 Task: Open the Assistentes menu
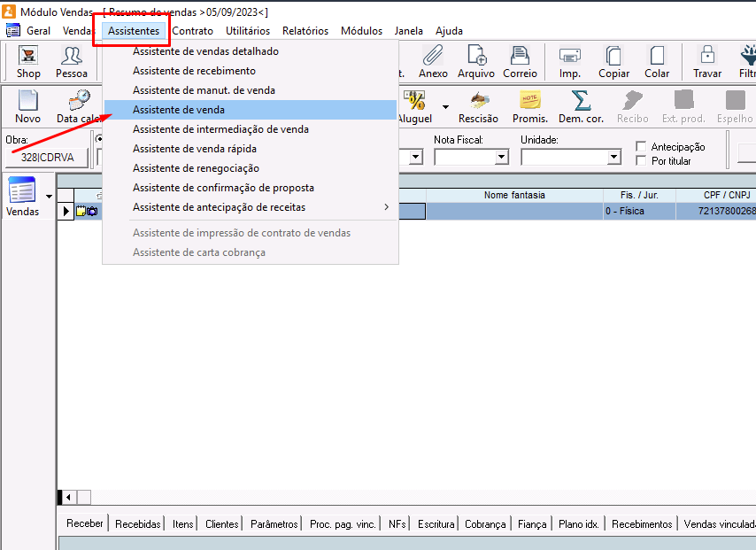coord(134,31)
